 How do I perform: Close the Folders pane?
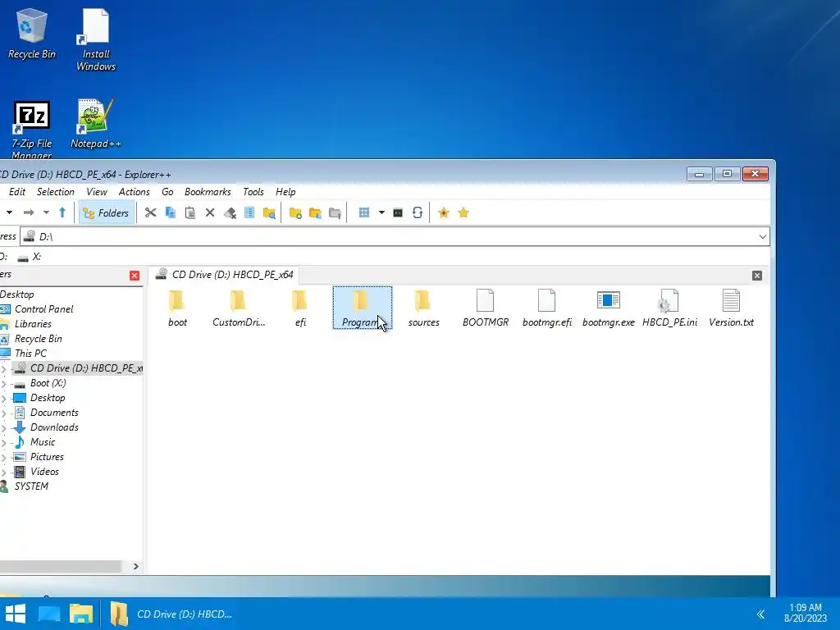coord(135,276)
